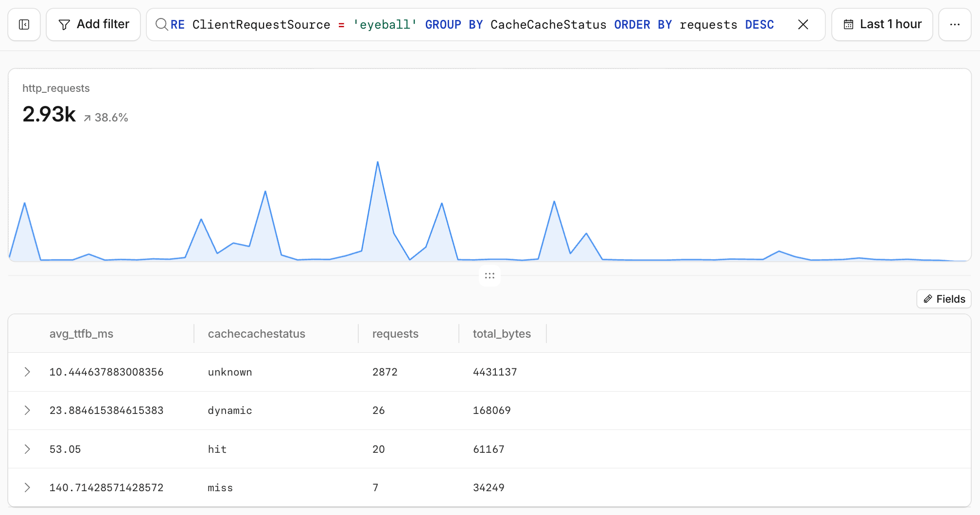
Task: Select the 168069 total bytes cell
Action: click(491, 411)
